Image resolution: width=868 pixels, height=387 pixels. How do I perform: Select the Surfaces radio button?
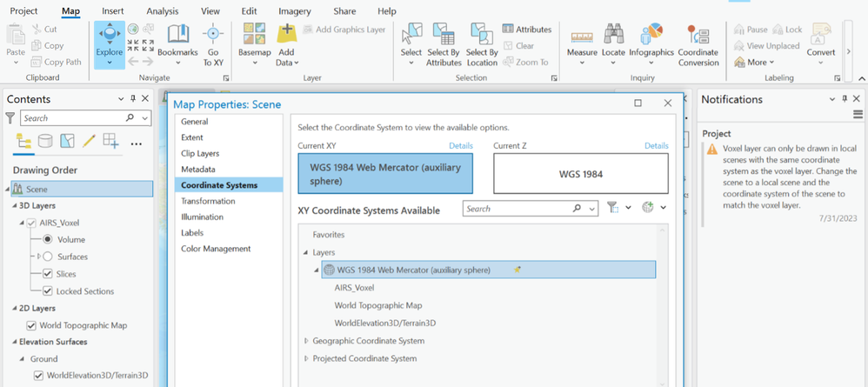48,257
